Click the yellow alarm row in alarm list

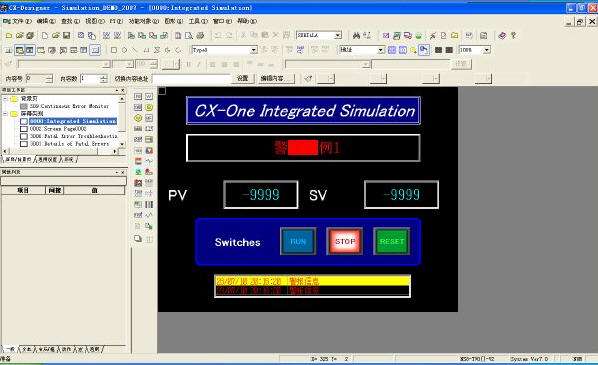[x=312, y=281]
